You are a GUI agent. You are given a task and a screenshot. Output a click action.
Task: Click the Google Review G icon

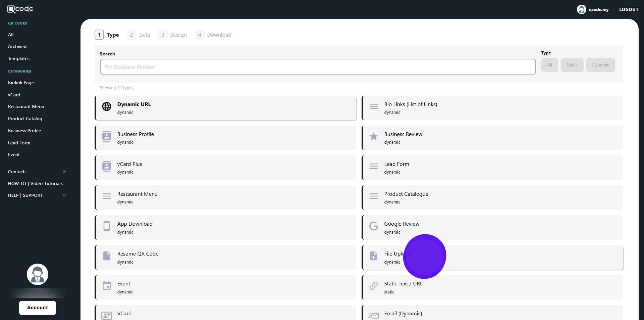[373, 226]
